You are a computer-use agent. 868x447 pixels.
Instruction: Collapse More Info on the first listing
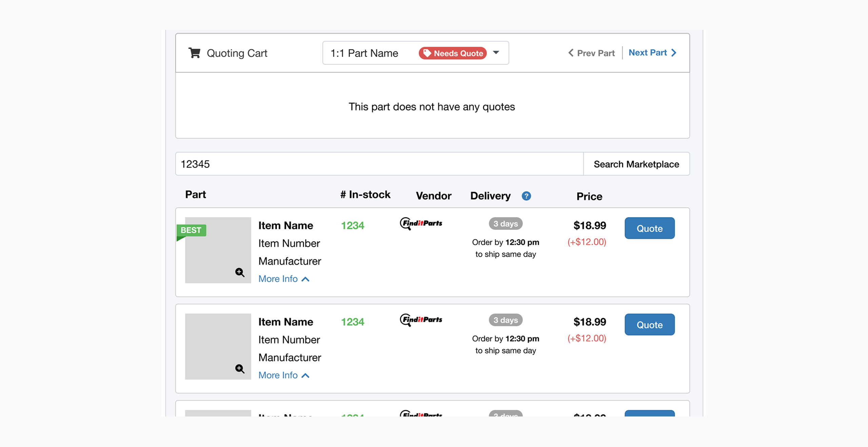coord(284,278)
